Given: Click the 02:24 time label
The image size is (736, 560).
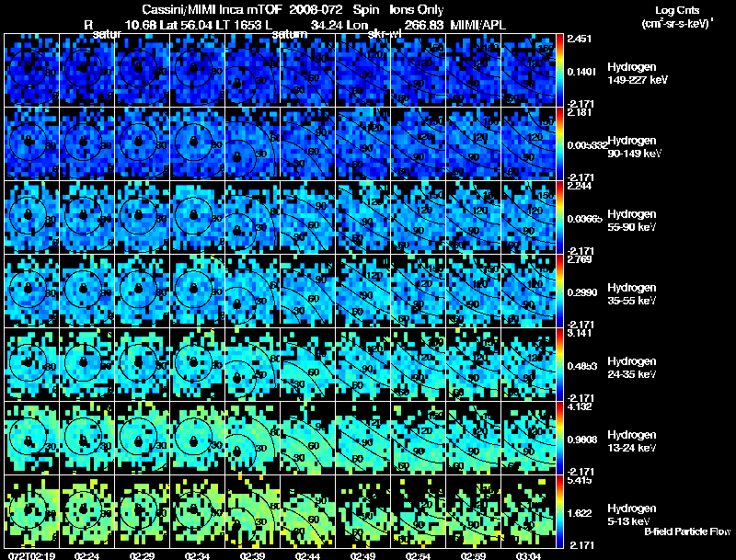Looking at the screenshot, I should [86, 555].
